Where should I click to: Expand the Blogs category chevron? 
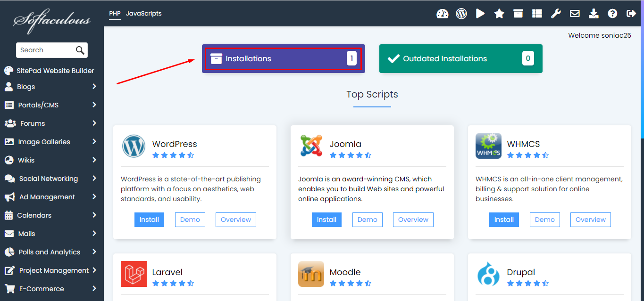click(x=94, y=86)
